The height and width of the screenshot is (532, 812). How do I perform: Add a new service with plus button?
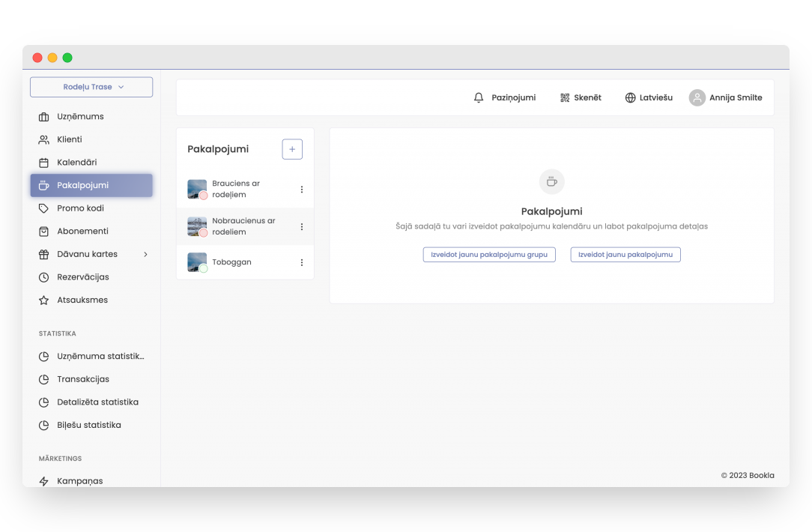click(x=292, y=149)
